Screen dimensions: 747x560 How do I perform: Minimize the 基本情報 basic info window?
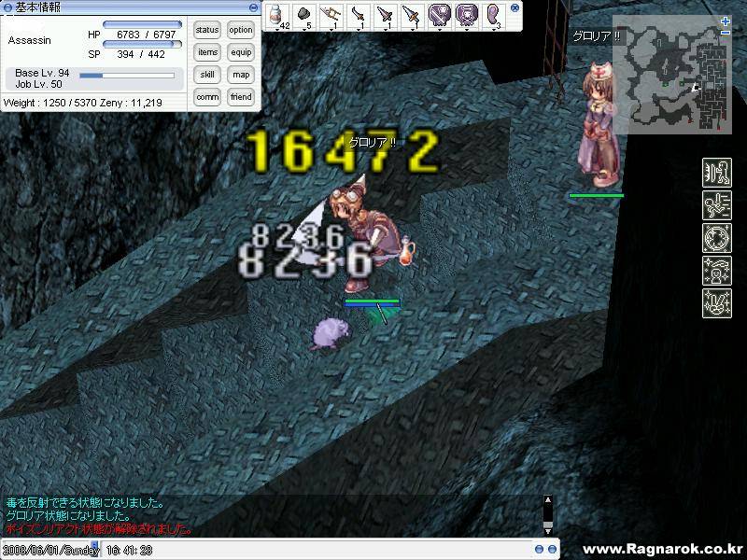(x=253, y=7)
